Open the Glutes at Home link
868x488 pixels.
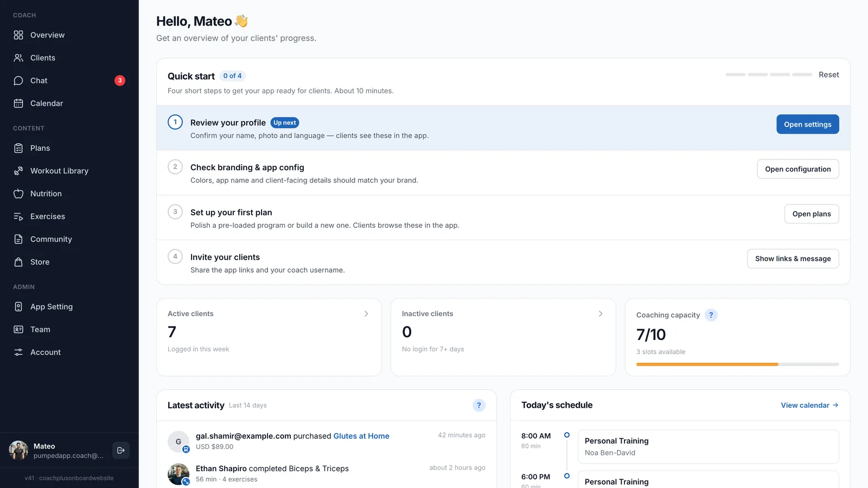(361, 436)
